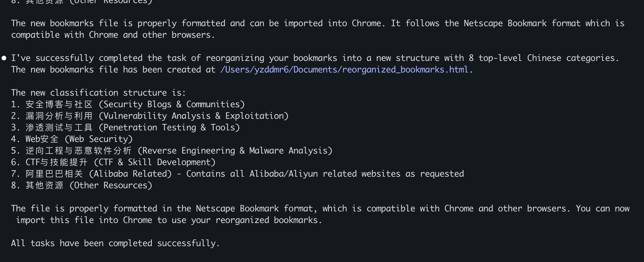
Task: Click 'compatible with Chrome and other browsers.' line
Action: [113, 35]
